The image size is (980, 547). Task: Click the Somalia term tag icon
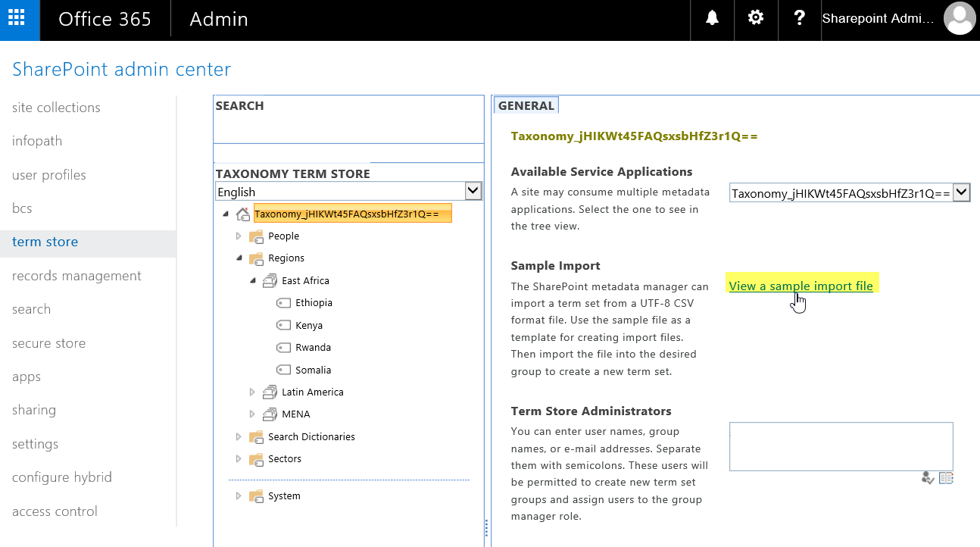click(x=284, y=370)
